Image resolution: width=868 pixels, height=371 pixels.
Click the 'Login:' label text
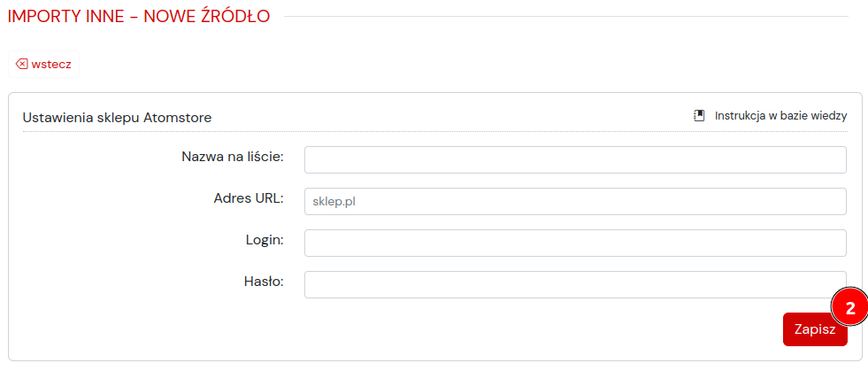point(264,240)
